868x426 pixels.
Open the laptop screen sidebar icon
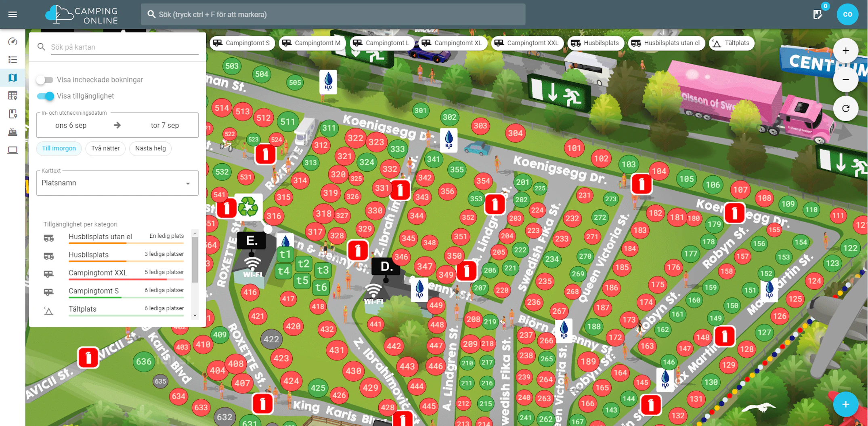coord(13,150)
